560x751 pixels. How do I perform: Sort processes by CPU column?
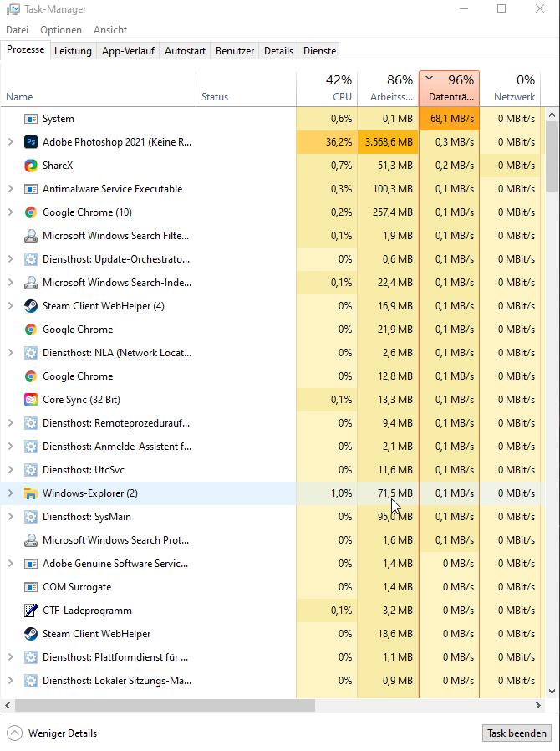pos(327,89)
